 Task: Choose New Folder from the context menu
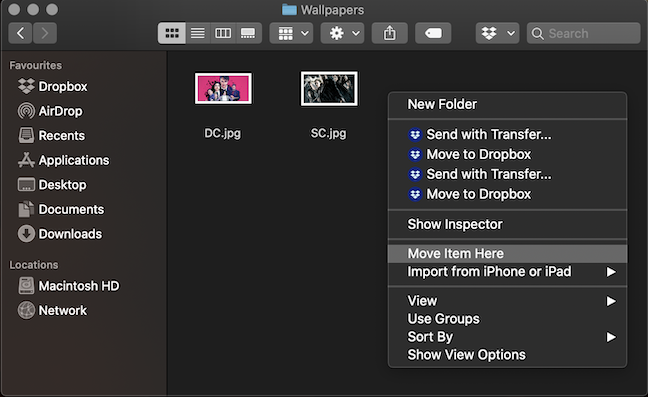click(507, 104)
